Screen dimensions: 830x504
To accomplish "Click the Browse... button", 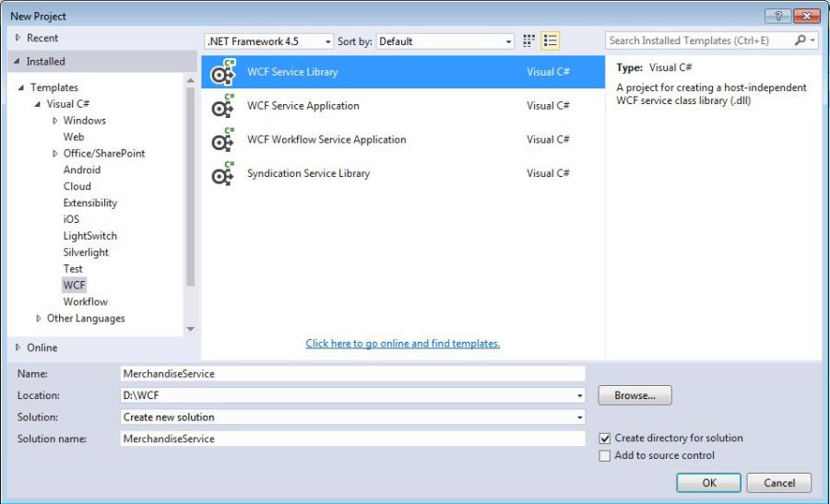I will click(634, 395).
